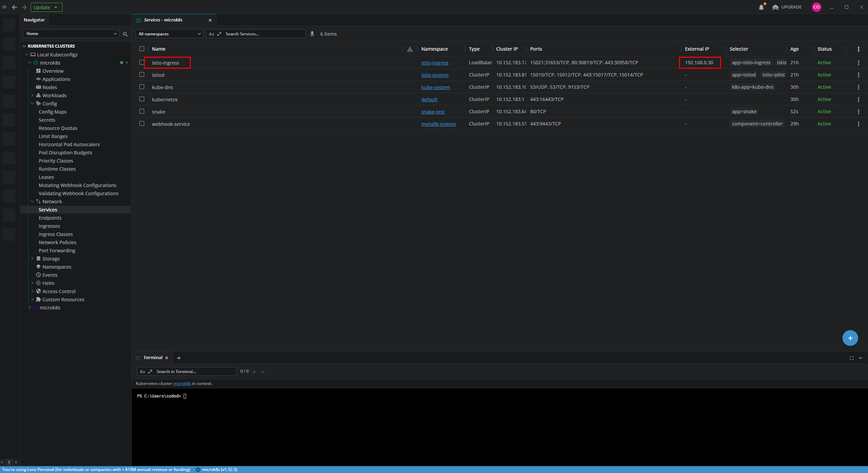Open Config Maps in the navigator
Image resolution: width=868 pixels, height=473 pixels.
53,112
